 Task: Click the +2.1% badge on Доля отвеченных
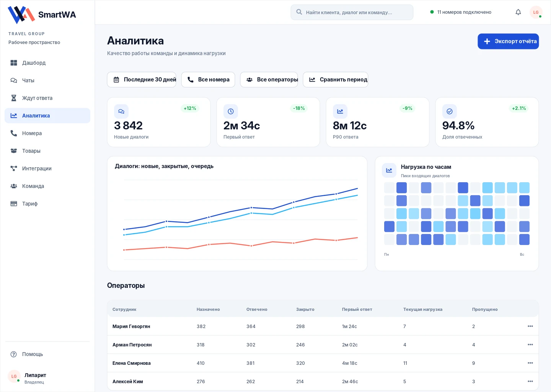point(519,108)
